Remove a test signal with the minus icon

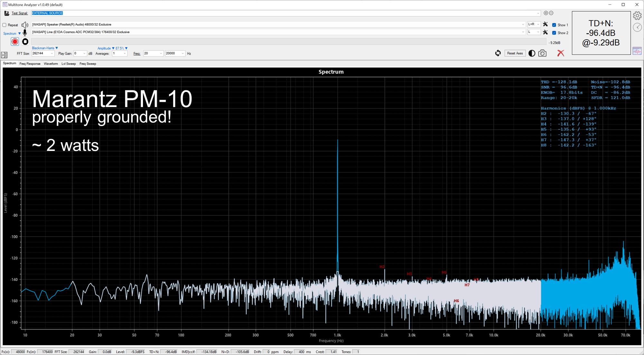551,13
